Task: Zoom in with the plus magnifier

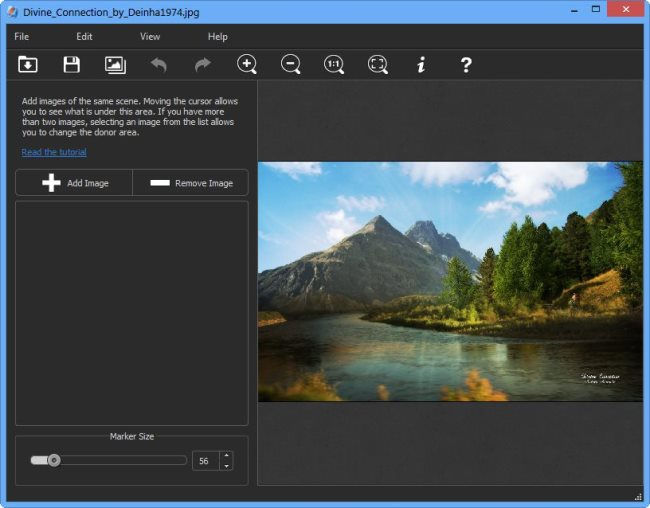Action: coord(247,65)
